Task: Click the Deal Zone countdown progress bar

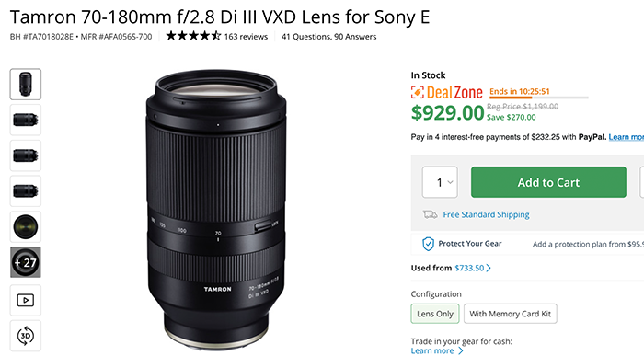Action: pos(539,98)
